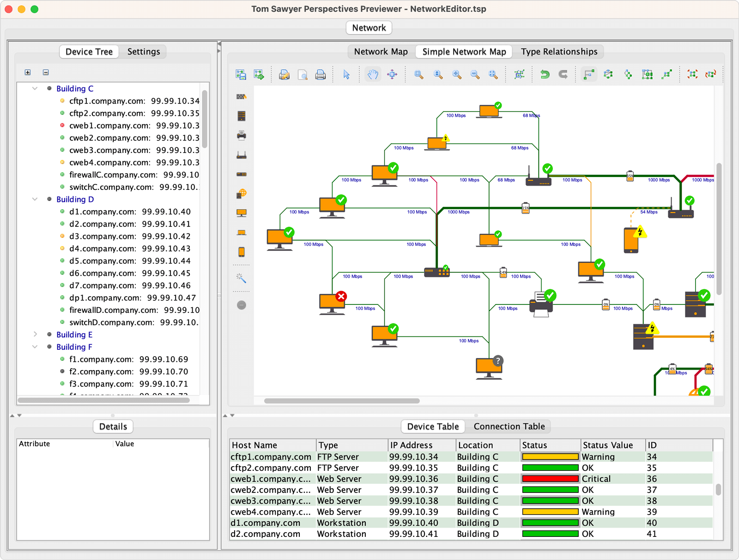Click the device tree vertical scrollbar
The width and height of the screenshot is (739, 560).
(205, 119)
